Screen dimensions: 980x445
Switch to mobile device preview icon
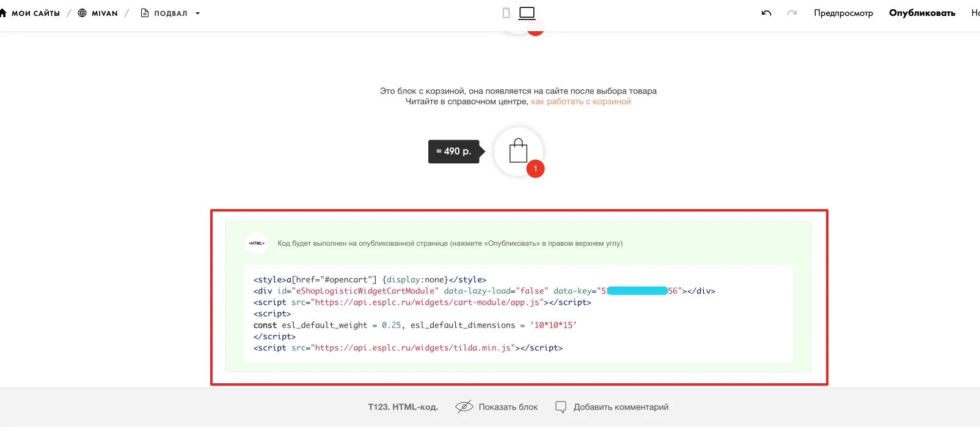[x=506, y=13]
